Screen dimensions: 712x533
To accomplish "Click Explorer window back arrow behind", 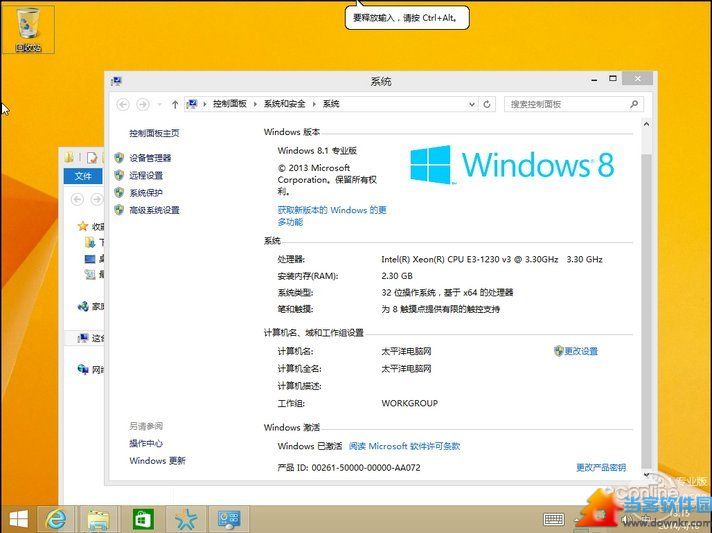I will pyautogui.click(x=78, y=199).
